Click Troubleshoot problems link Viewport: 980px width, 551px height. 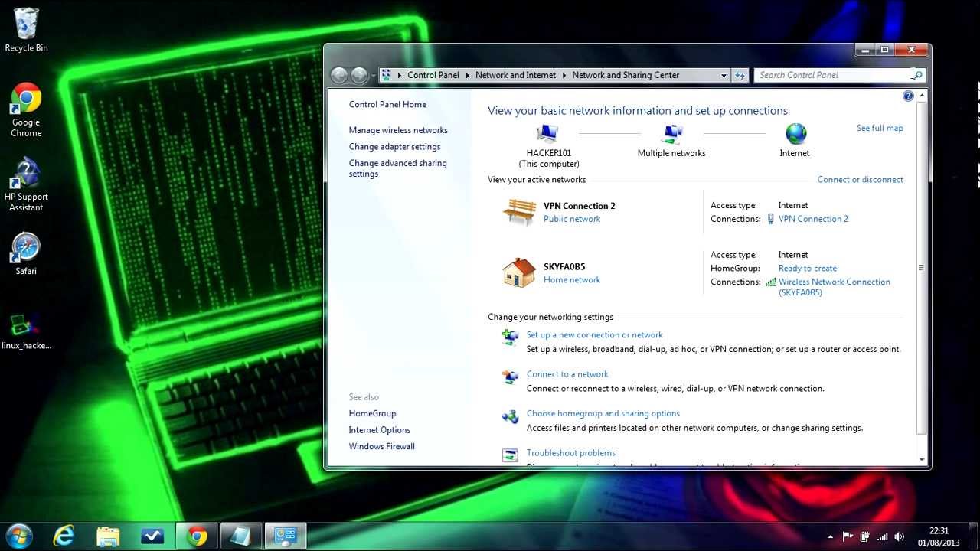571,453
